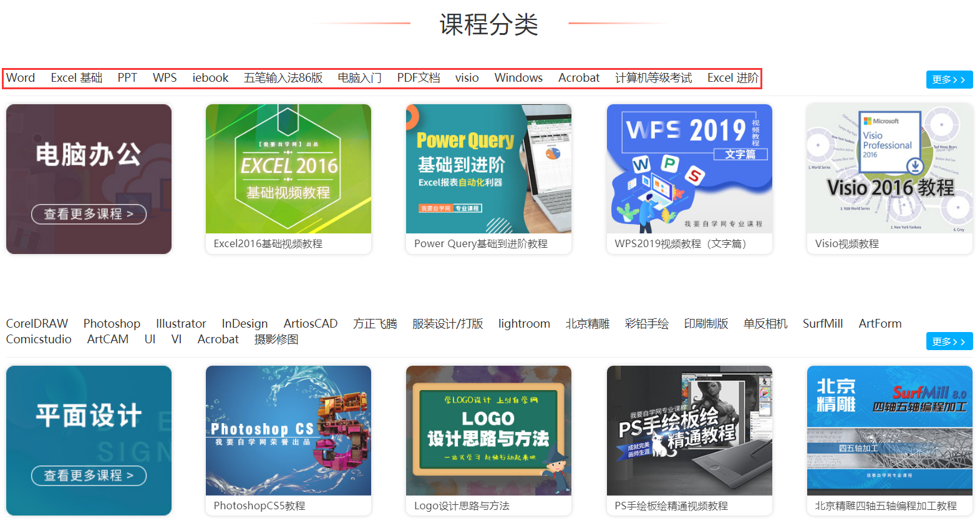Open the EXCEL 2016 基础视频教程 thumbnail
Image resolution: width=980 pixels, height=523 pixels.
(288, 169)
